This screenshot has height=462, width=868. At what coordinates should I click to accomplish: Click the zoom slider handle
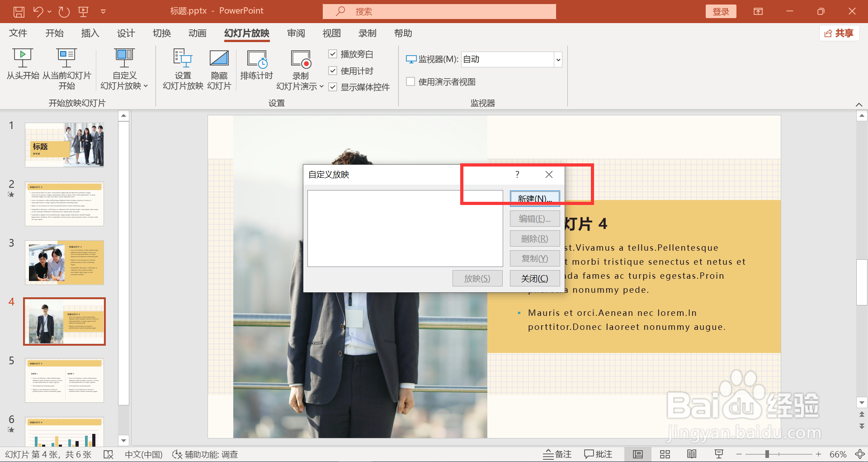click(767, 454)
